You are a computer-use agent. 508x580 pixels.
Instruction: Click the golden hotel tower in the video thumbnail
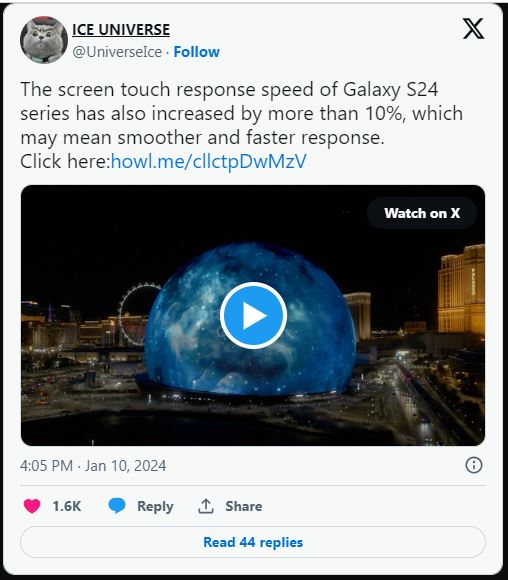pos(461,289)
